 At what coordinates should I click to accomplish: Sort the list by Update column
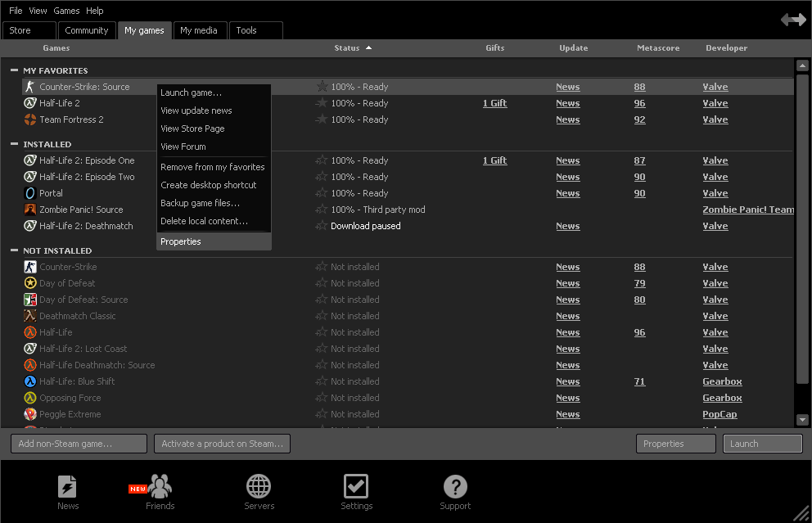tap(573, 47)
